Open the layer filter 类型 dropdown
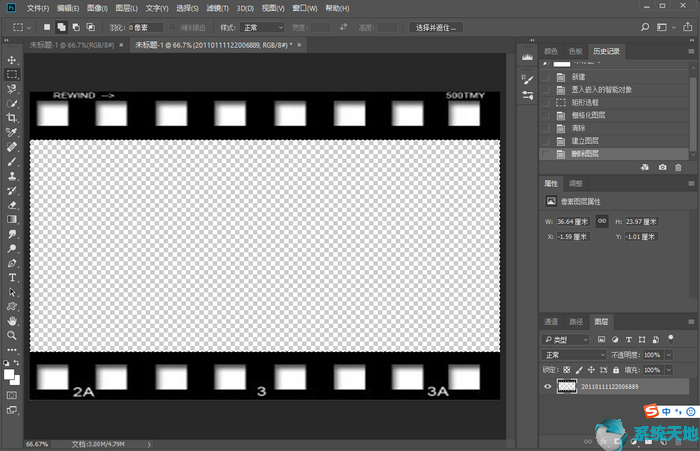The image size is (700, 451). [566, 340]
